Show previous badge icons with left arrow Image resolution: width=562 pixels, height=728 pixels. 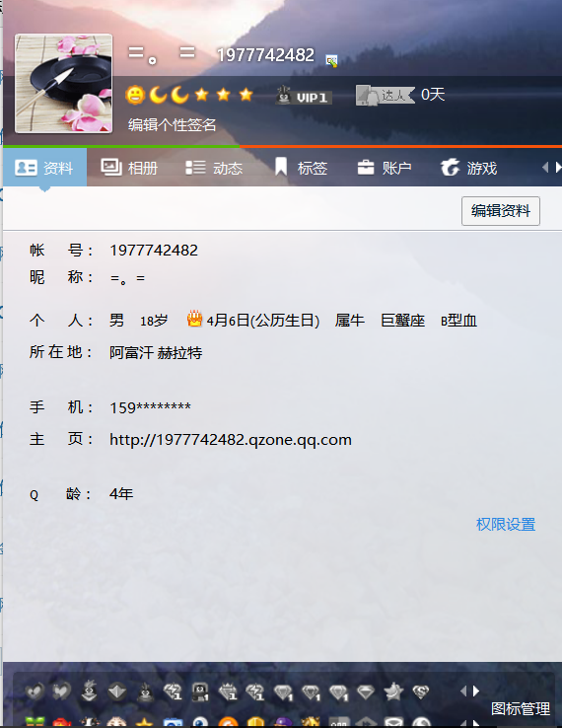click(x=462, y=692)
